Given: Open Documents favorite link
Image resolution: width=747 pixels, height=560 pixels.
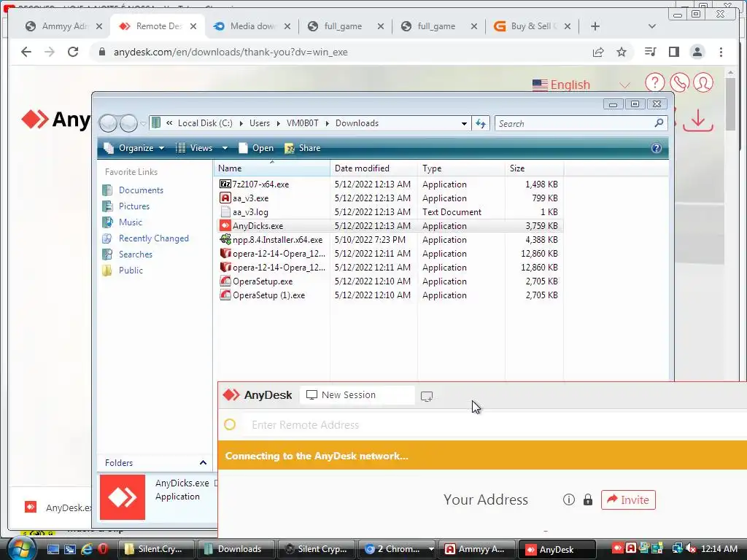Looking at the screenshot, I should coord(141,190).
